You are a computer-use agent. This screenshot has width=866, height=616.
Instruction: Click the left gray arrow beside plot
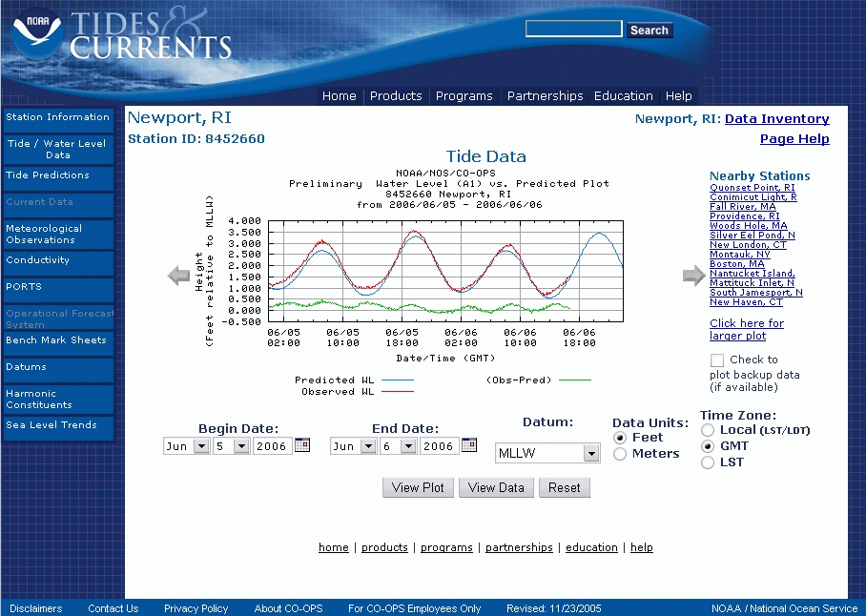[x=179, y=277]
